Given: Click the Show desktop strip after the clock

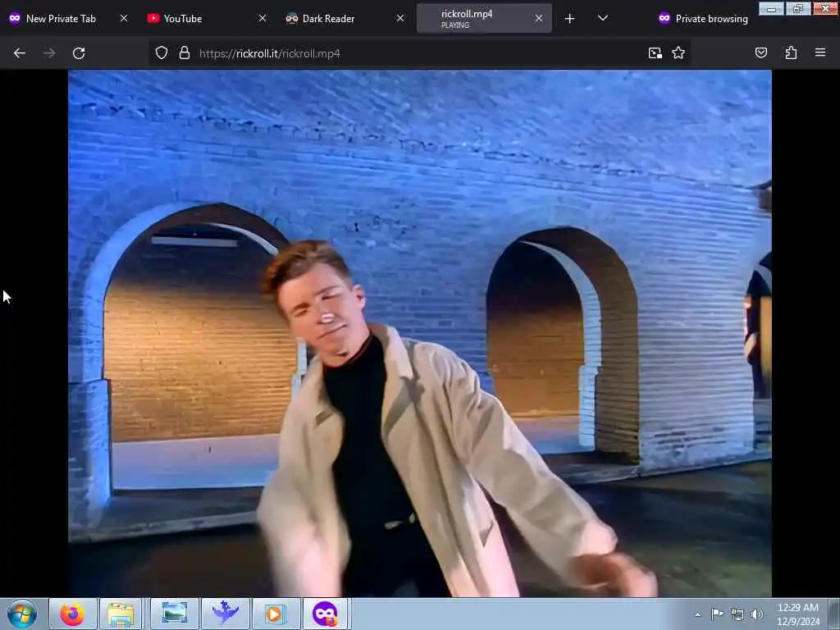Looking at the screenshot, I should click(x=834, y=614).
